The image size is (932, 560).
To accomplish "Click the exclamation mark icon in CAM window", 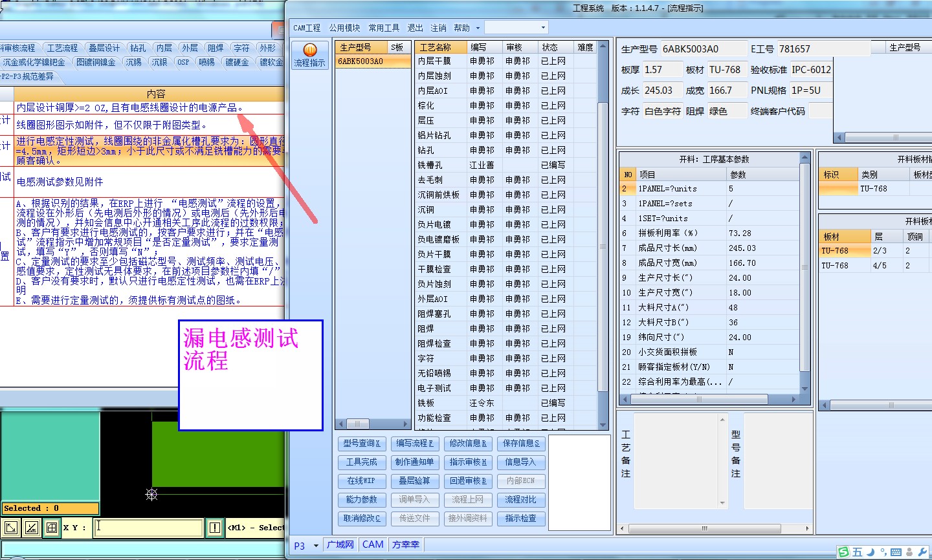I will [215, 528].
